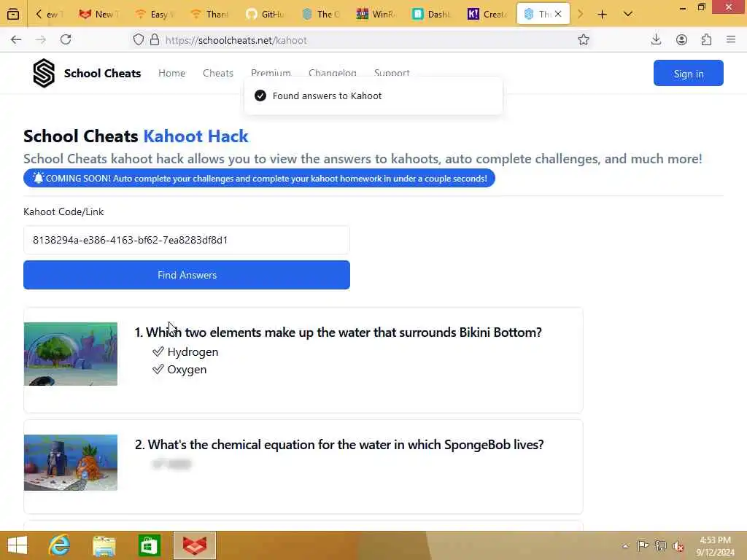The image size is (747, 560).
Task: Click the Find Answers button
Action: pos(187,275)
